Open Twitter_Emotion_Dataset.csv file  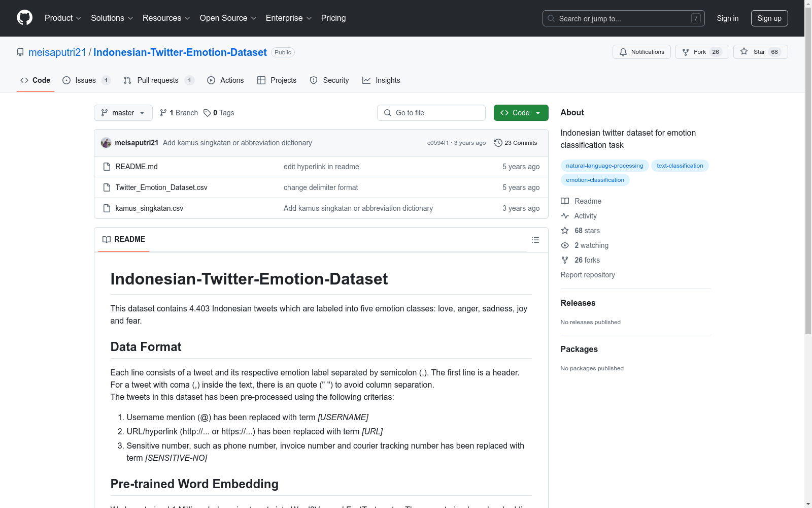point(161,187)
